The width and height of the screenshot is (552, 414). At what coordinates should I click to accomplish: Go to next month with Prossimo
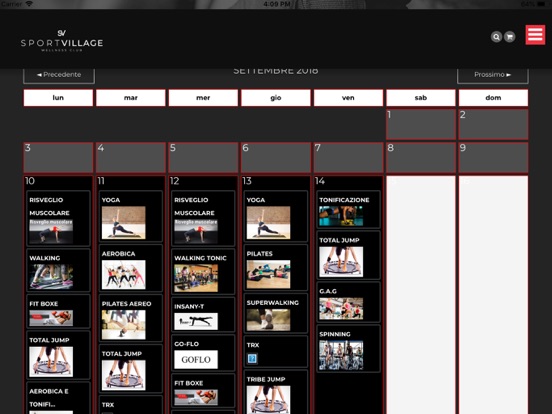click(x=493, y=75)
